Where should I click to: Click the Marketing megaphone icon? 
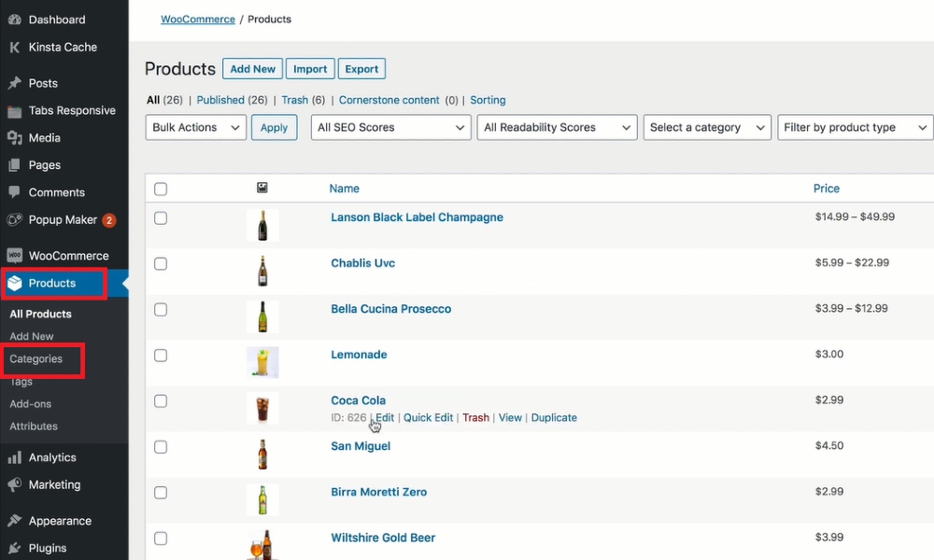tap(14, 484)
